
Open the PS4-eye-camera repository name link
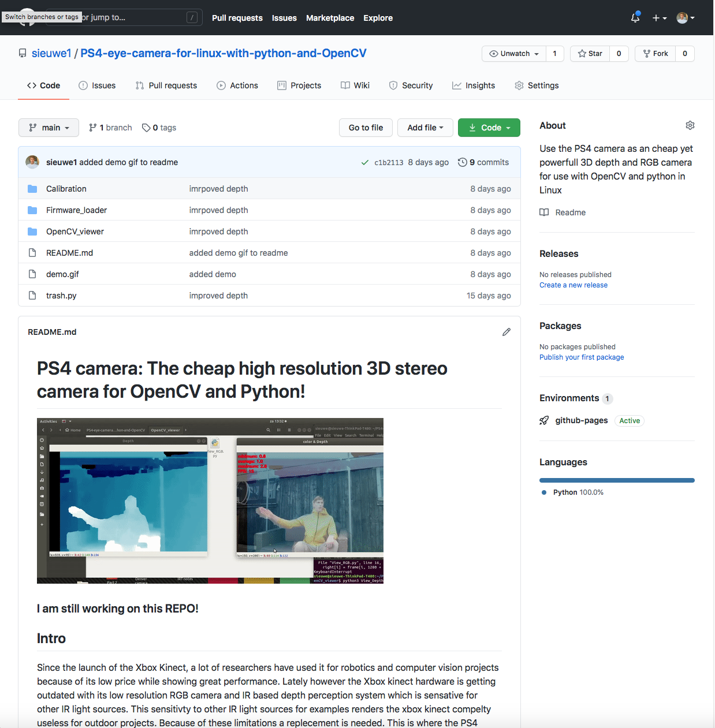224,53
